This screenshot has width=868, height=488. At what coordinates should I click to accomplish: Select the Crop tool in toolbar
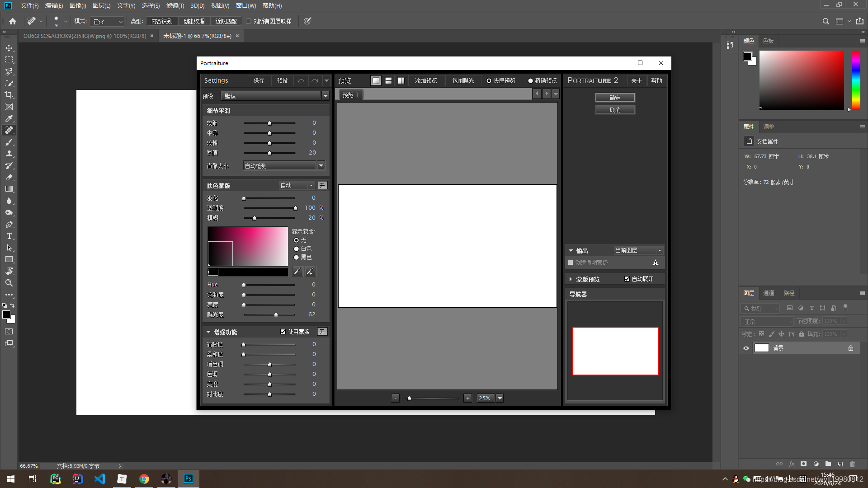[9, 95]
